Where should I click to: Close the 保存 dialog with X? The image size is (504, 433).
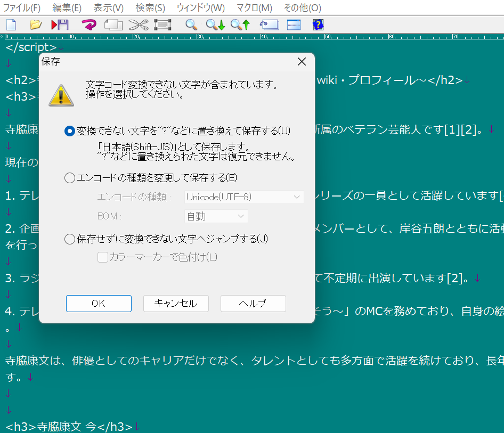[x=302, y=61]
